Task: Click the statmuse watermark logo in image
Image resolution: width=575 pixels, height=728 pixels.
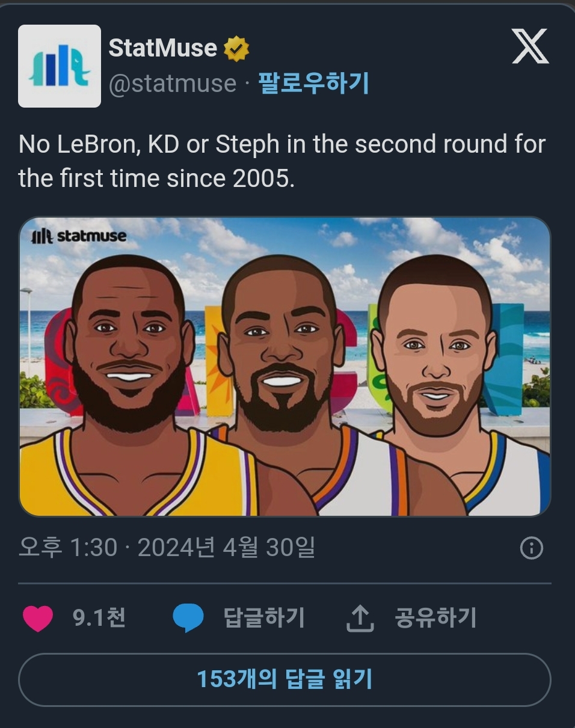Action: coord(79,236)
